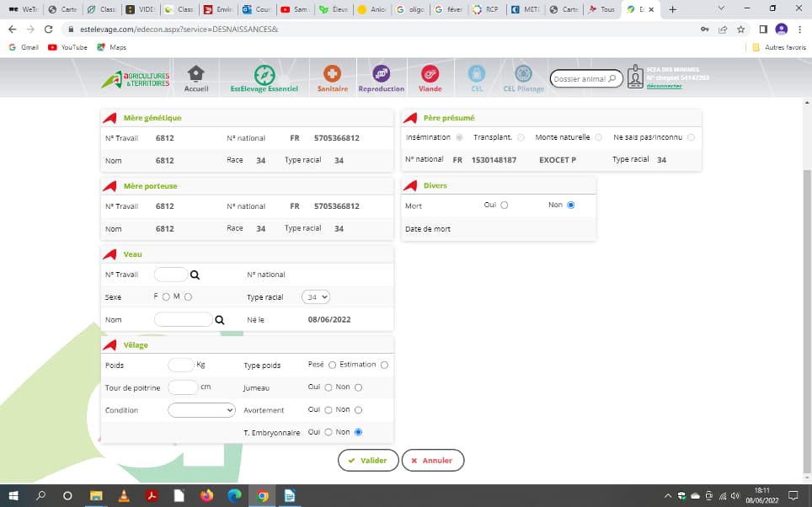The width and height of the screenshot is (812, 507).
Task: Open the Condition dropdown list
Action: click(201, 410)
